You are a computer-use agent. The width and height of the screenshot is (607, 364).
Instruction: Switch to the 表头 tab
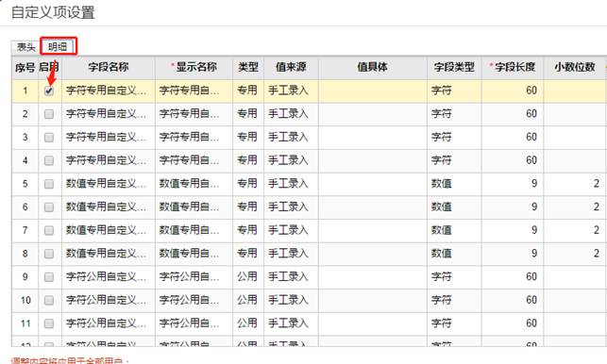(x=25, y=47)
